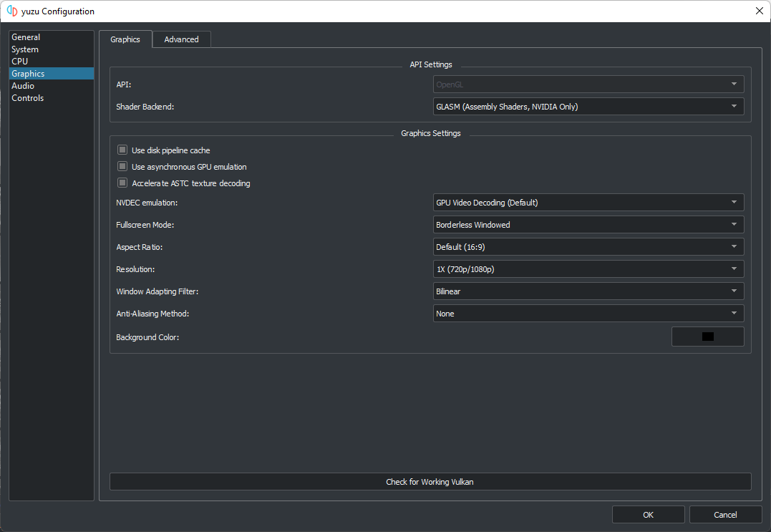Click the Graphics Settings group title
Viewport: 771px width, 532px height.
[431, 133]
